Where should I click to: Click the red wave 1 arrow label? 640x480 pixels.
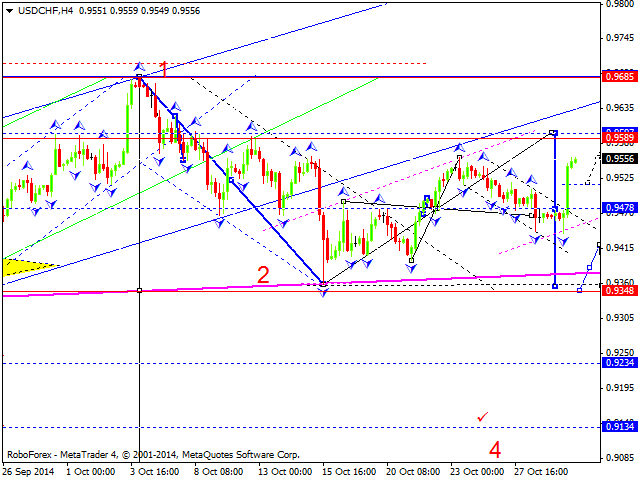coord(163,69)
